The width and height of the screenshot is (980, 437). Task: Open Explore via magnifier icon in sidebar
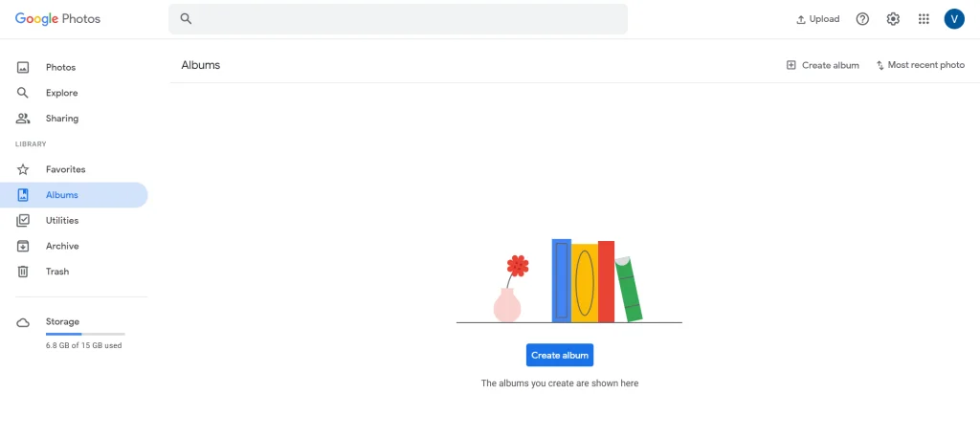[x=23, y=93]
